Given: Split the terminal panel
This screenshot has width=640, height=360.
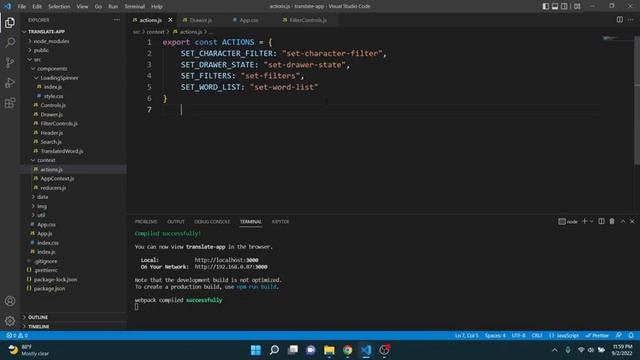Looking at the screenshot, I should [601, 221].
